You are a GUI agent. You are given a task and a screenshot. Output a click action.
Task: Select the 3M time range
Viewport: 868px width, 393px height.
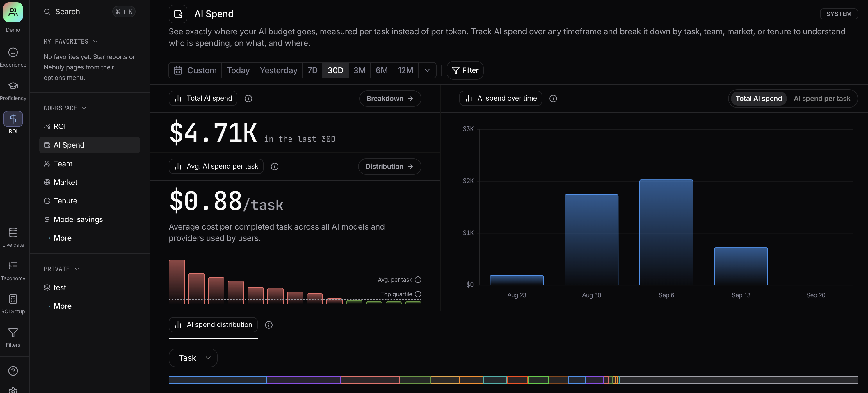(359, 70)
